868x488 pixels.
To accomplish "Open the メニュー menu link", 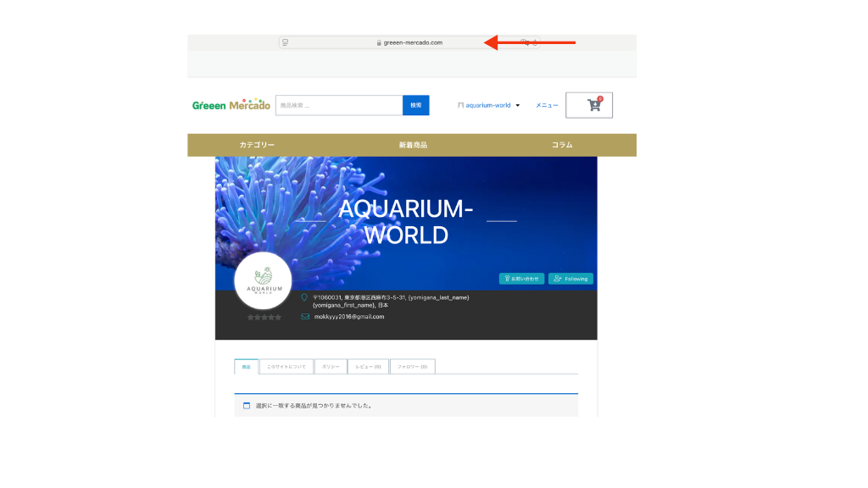I will [x=547, y=105].
